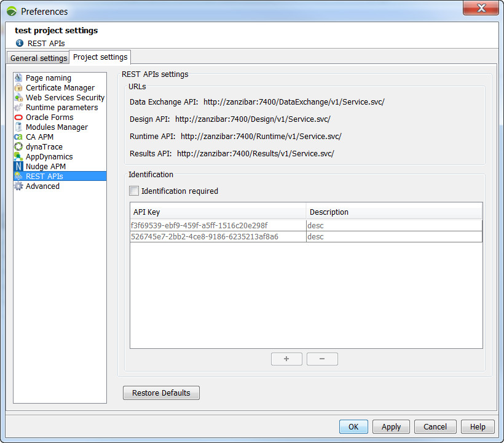This screenshot has width=504, height=443.
Task: Select the API key row starting with f3f69539
Action: click(218, 226)
